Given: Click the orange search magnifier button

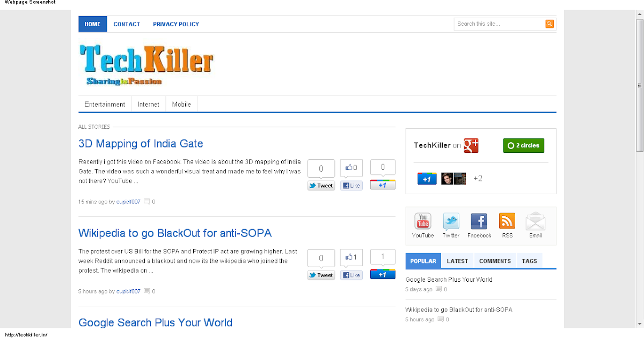Looking at the screenshot, I should pyautogui.click(x=550, y=24).
